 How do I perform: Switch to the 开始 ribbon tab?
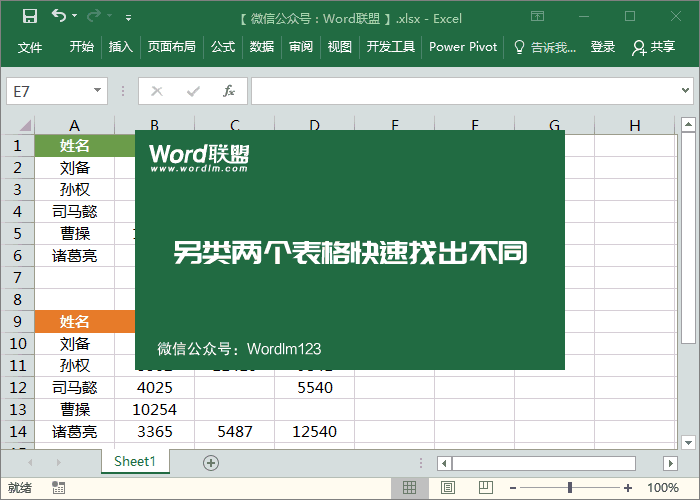coord(82,46)
